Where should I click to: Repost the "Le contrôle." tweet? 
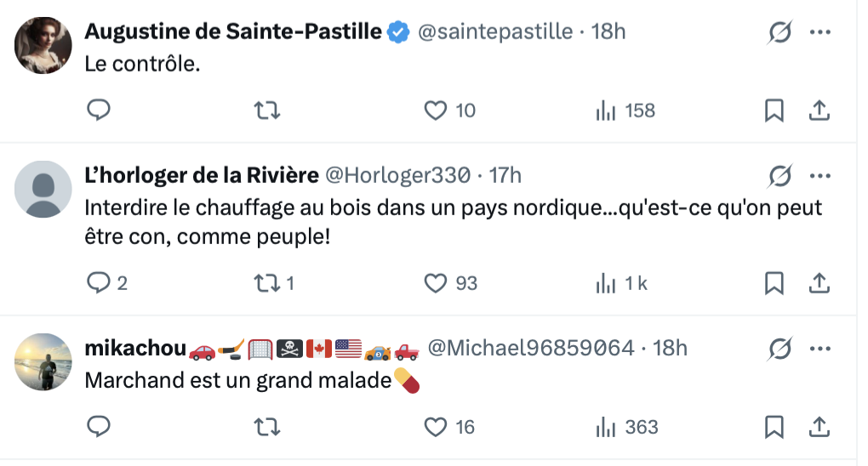pyautogui.click(x=268, y=111)
